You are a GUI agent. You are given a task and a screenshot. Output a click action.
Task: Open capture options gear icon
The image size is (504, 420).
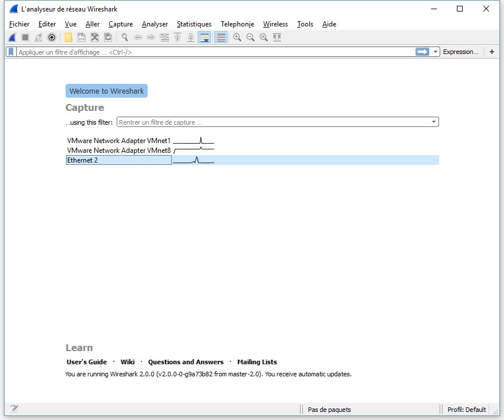coord(51,37)
